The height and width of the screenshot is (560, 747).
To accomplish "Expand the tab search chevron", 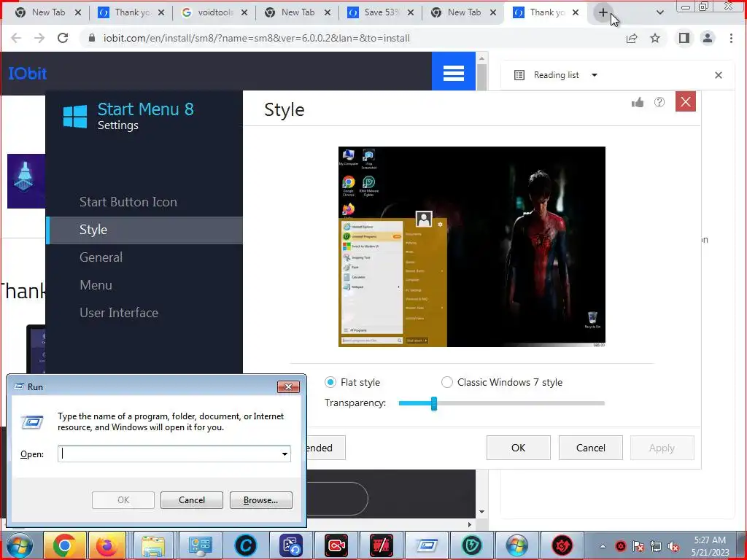I will tap(659, 12).
